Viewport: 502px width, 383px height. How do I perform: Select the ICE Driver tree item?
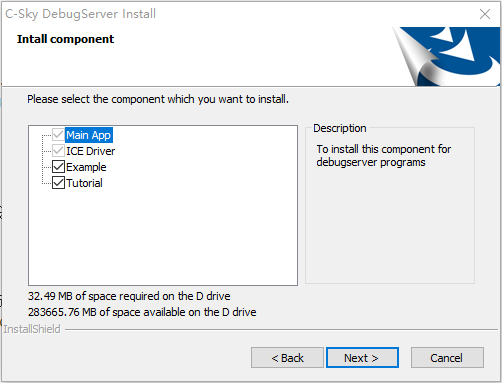point(90,151)
